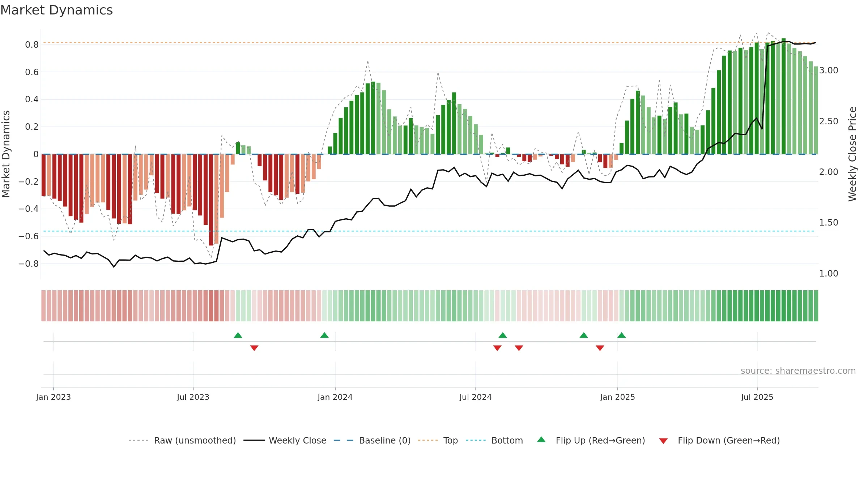This screenshot has width=868, height=488.
Task: Click the Weekly Close Price right axis title
Action: point(852,154)
